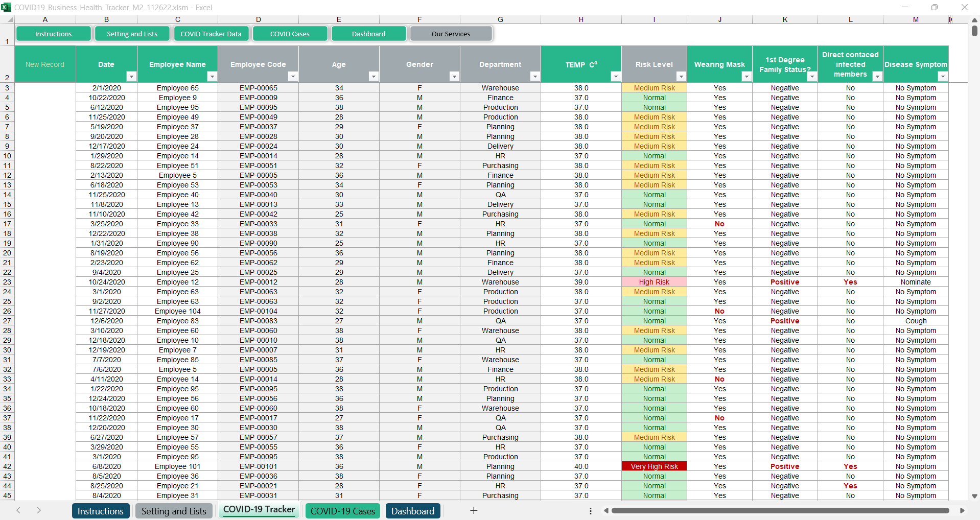
Task: Click the green Dashboard navigation button
Action: [x=368, y=34]
